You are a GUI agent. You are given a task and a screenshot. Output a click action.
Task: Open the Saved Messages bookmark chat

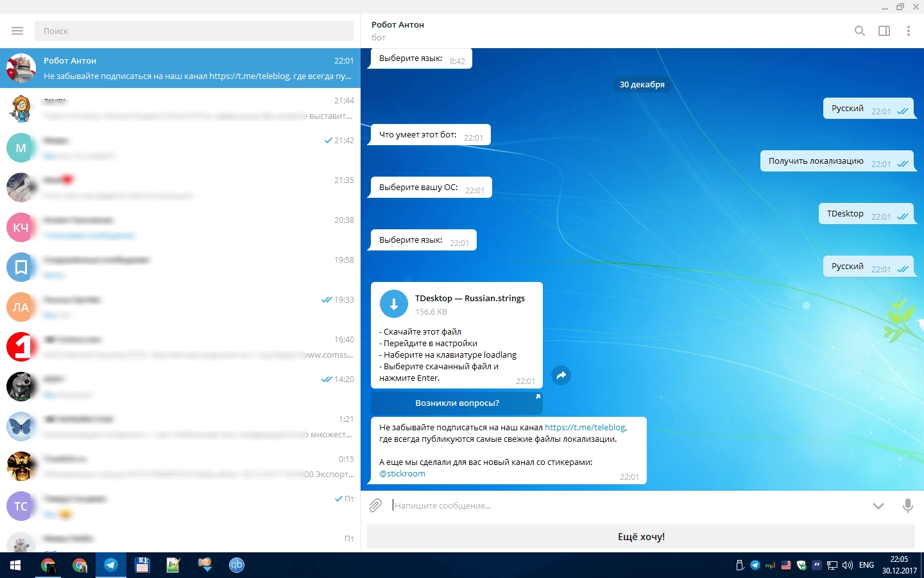180,267
